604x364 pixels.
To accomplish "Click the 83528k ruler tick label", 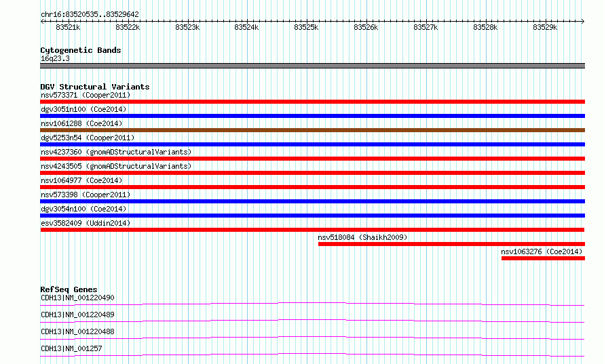I will coord(485,27).
